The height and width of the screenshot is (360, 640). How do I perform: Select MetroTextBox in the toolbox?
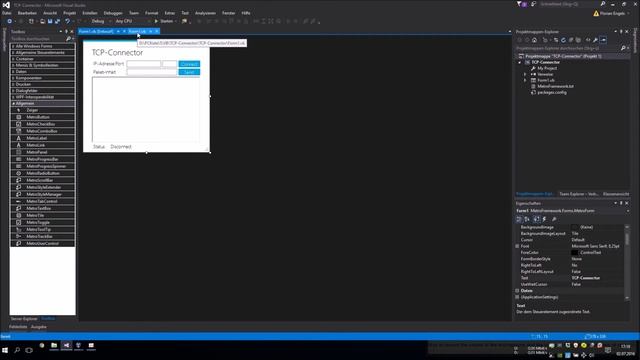[42, 208]
